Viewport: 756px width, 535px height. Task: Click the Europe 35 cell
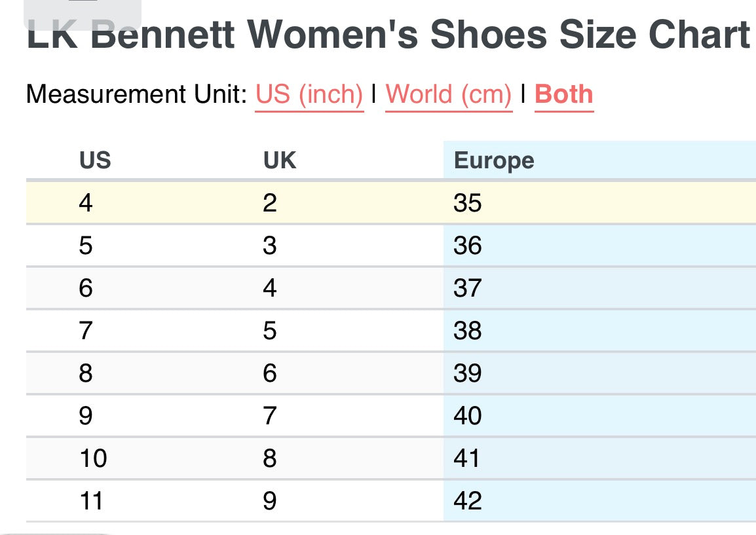(599, 202)
